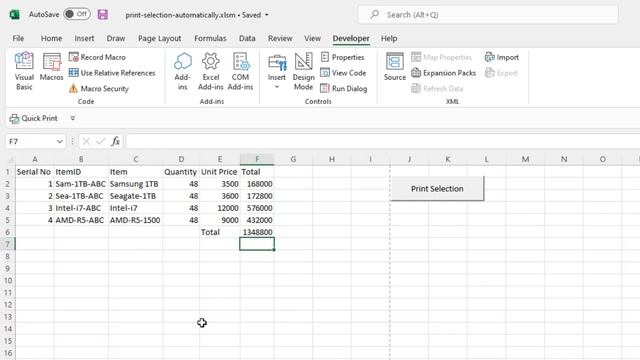Open the file name dropdown arrow
This screenshot has height=360, width=640.
(267, 15)
